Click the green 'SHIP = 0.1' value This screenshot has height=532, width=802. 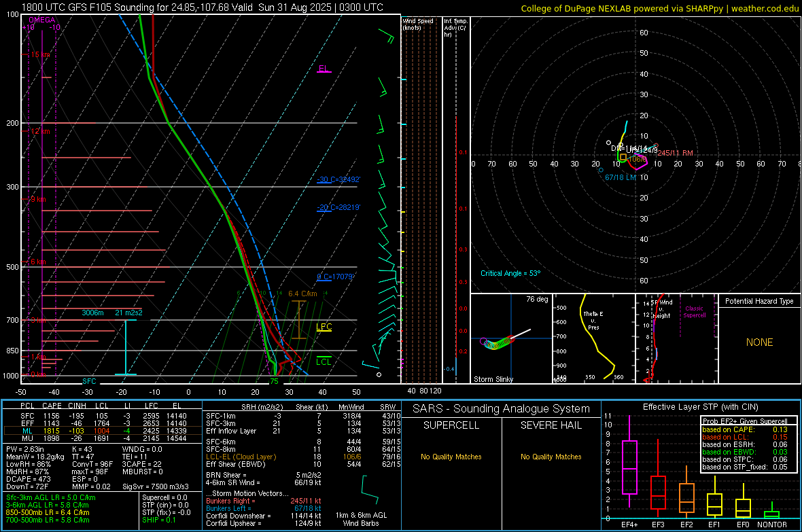tap(158, 520)
